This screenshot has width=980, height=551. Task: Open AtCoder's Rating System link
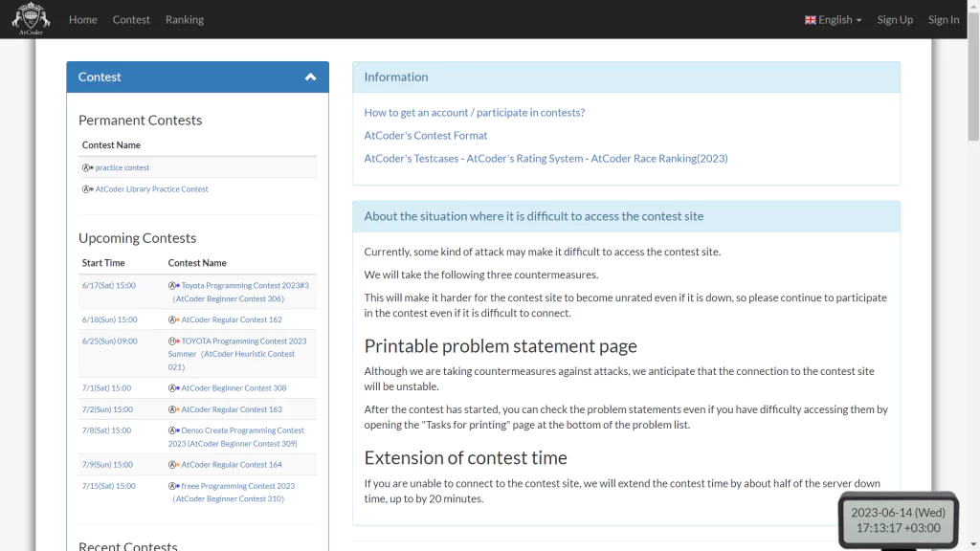click(x=524, y=159)
